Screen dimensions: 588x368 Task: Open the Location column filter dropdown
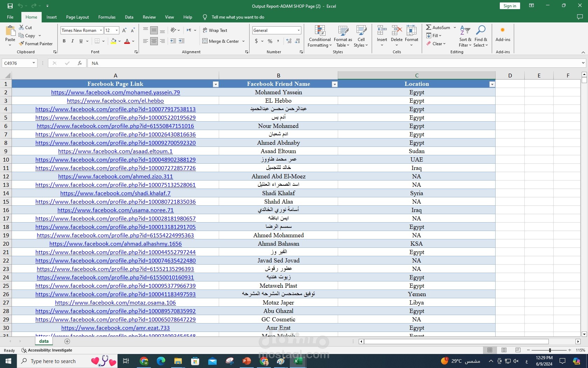(492, 84)
